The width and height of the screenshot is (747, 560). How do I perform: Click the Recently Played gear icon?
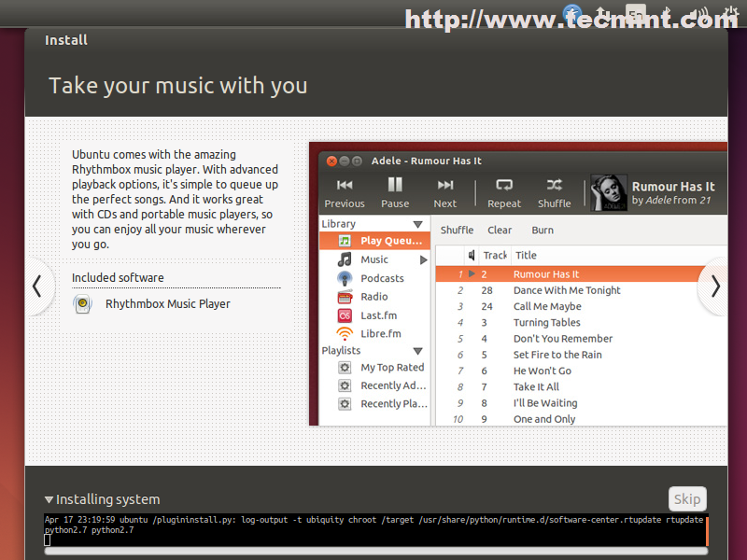(x=345, y=404)
